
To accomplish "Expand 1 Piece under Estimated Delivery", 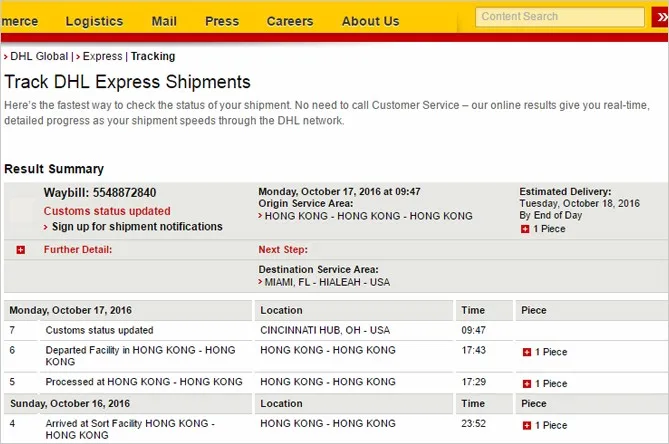I will (525, 229).
